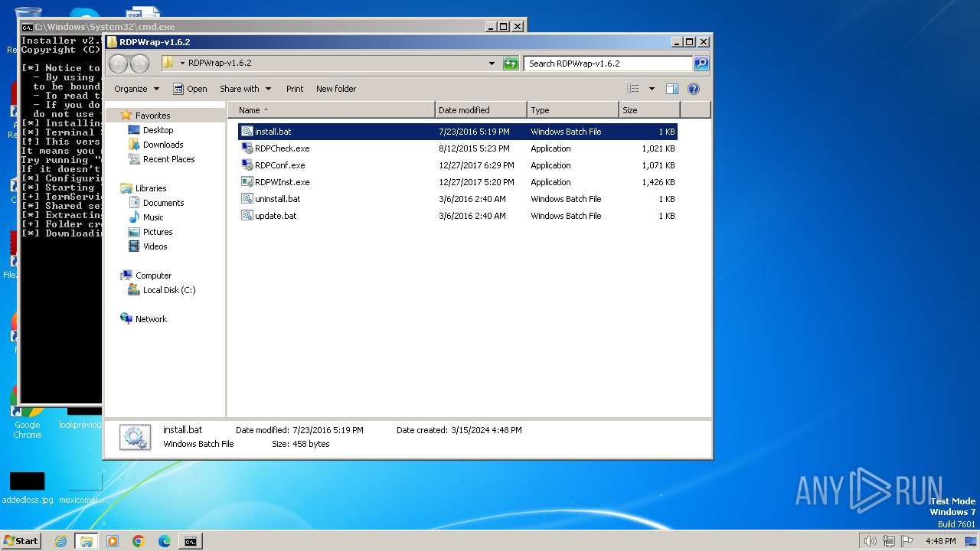Screen dimensions: 980x551
Task: Launch Edge from taskbar
Action: point(165,541)
